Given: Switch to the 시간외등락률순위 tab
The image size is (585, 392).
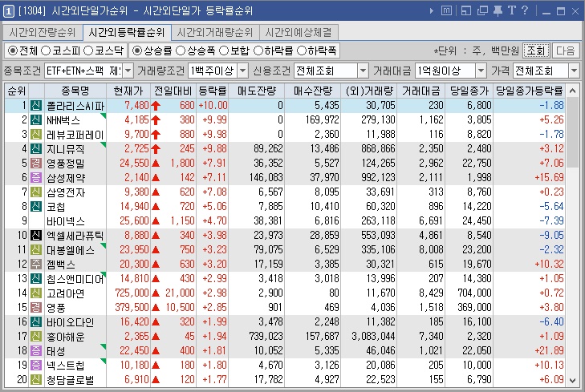Looking at the screenshot, I should click(x=127, y=32).
